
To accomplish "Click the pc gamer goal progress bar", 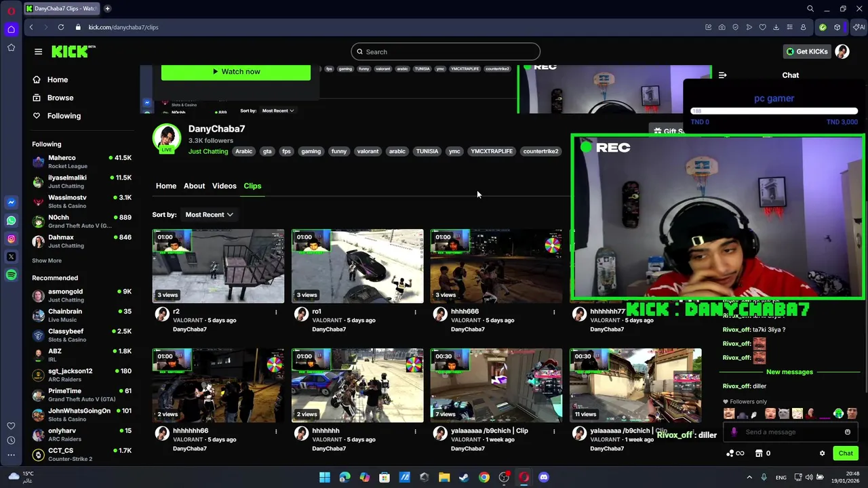I will (x=774, y=111).
